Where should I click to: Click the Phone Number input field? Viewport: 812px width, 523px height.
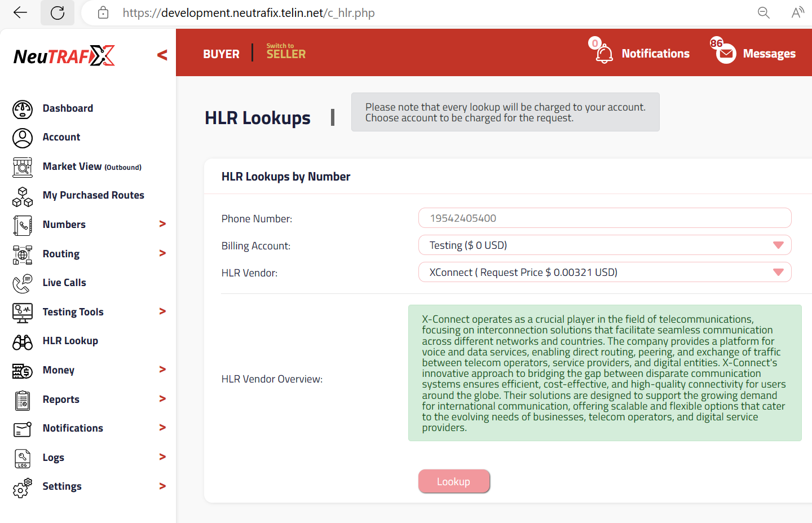tap(604, 218)
